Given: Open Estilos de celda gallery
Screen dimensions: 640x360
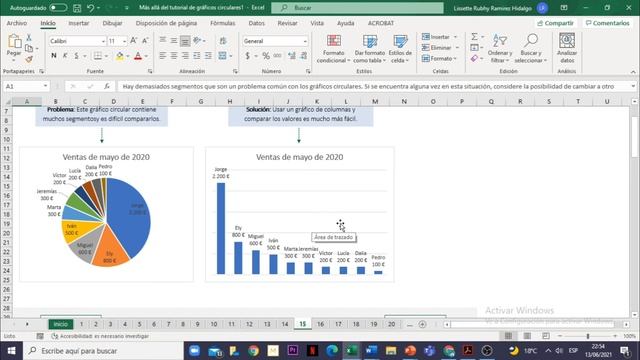Looking at the screenshot, I should coord(400,49).
